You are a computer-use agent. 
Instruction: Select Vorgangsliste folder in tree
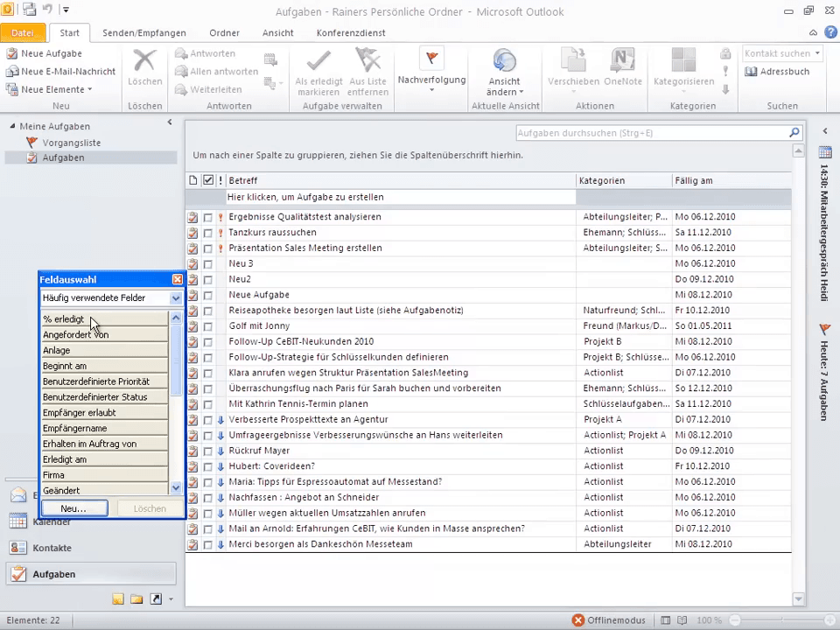[71, 143]
